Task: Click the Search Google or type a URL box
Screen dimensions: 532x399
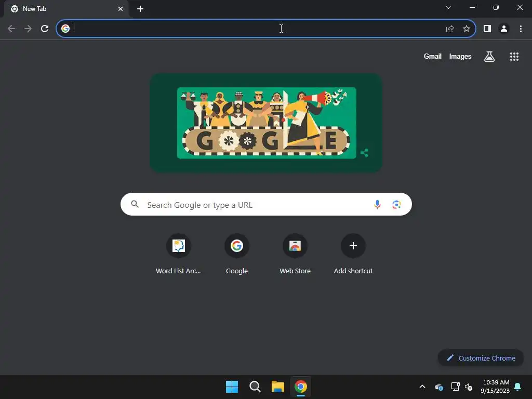Action: click(x=266, y=204)
